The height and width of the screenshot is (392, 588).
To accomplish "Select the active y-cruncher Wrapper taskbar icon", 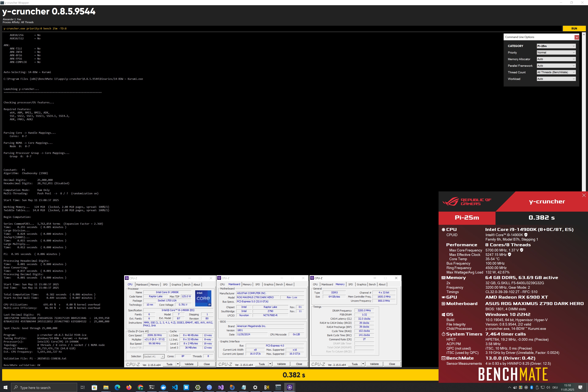I will coord(290,388).
